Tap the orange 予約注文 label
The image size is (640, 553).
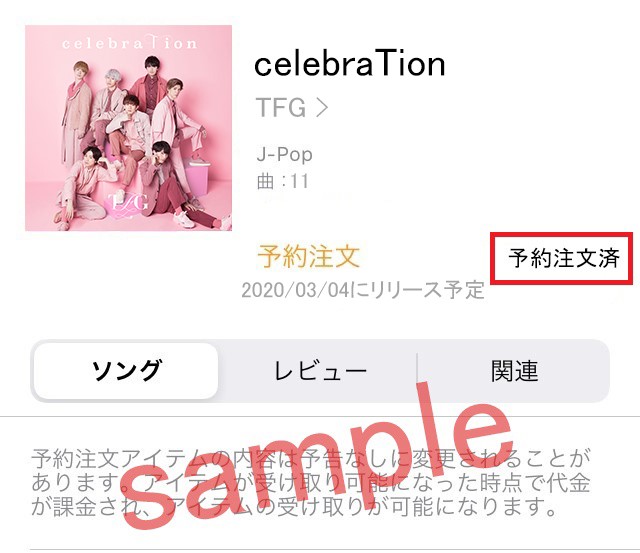309,257
